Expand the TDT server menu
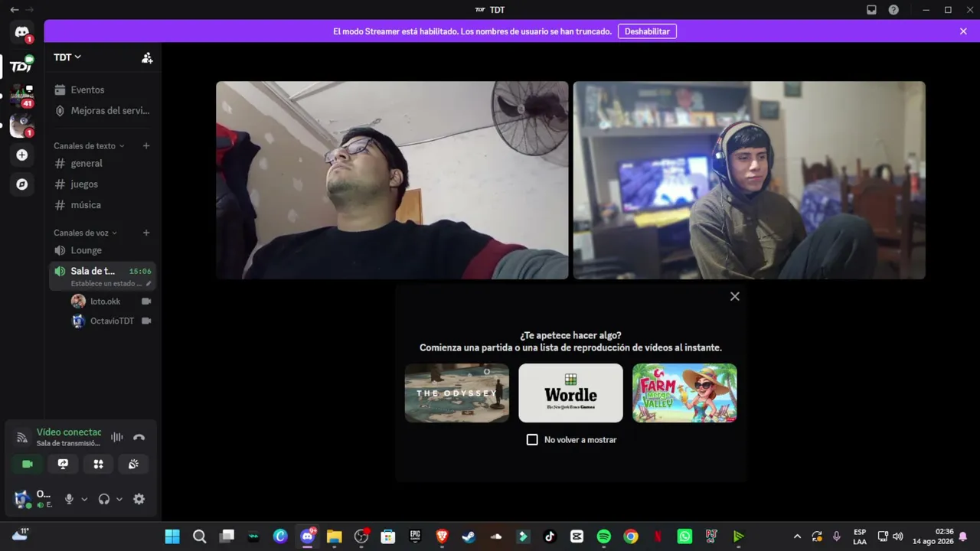The height and width of the screenshot is (551, 980). (x=67, y=57)
